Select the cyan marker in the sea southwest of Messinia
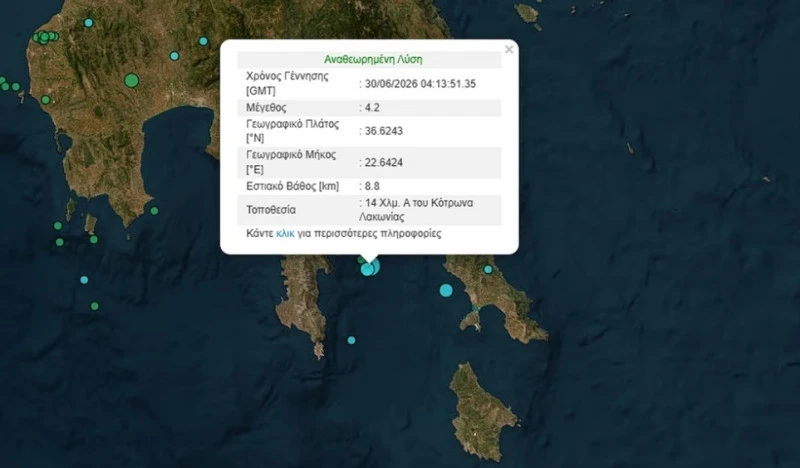The image size is (800, 468). (x=84, y=280)
